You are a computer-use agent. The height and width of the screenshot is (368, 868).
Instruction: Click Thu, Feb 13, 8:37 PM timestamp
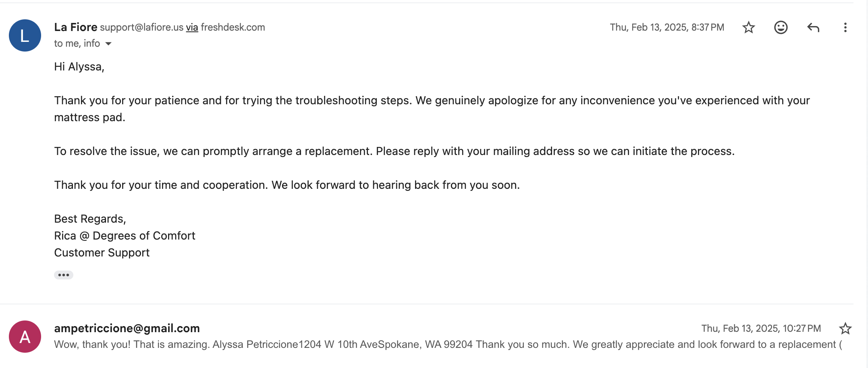667,27
